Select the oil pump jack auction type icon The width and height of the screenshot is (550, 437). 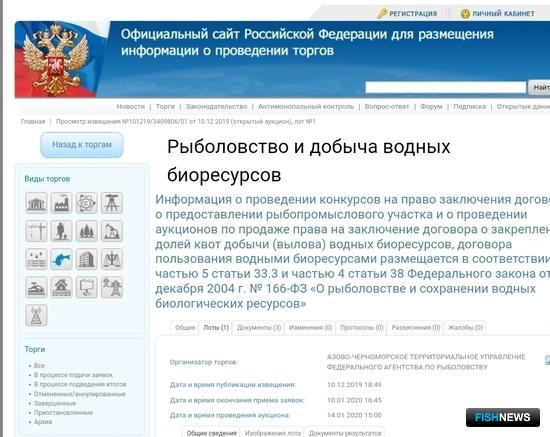112,231
